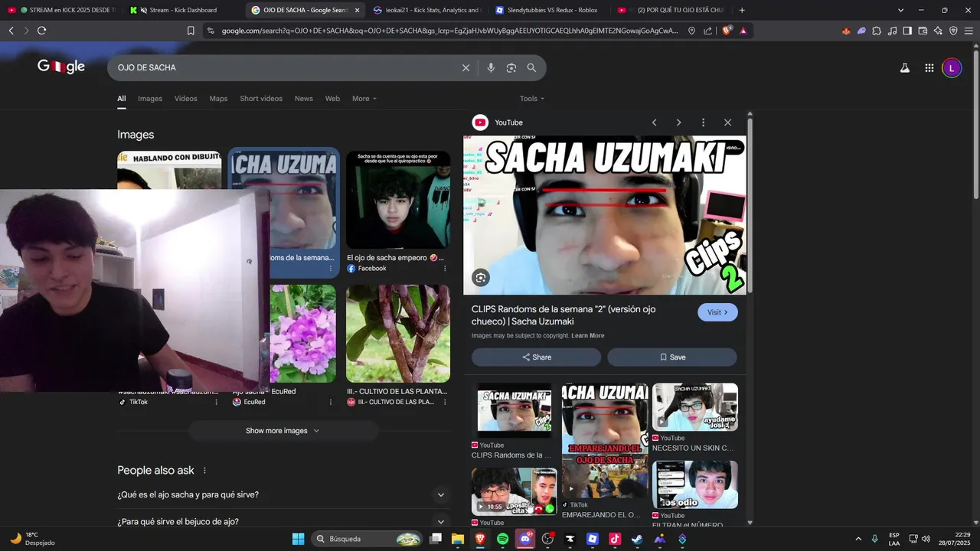Viewport: 980px width, 551px height.
Task: Expand the More search filters dropdown
Action: point(364,99)
